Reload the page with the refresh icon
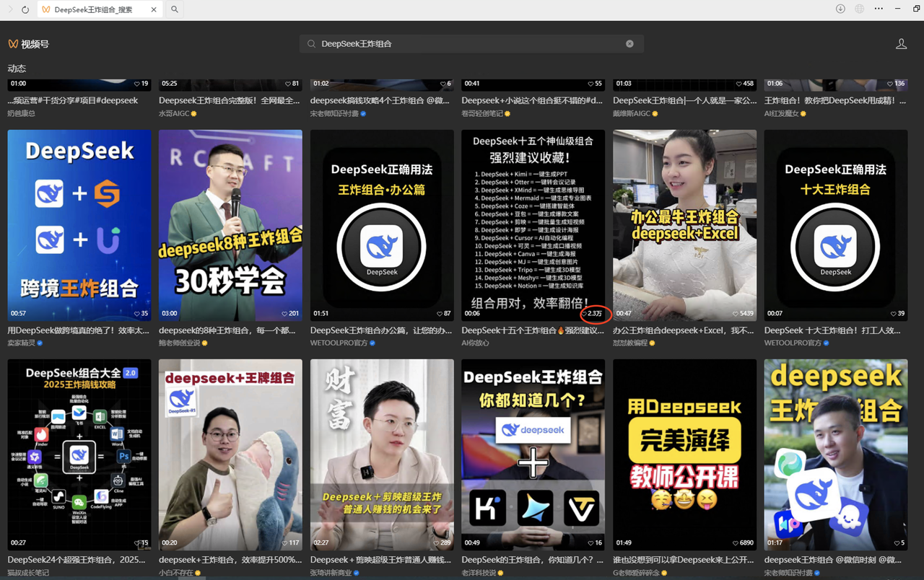924x580 pixels. pyautogui.click(x=25, y=9)
